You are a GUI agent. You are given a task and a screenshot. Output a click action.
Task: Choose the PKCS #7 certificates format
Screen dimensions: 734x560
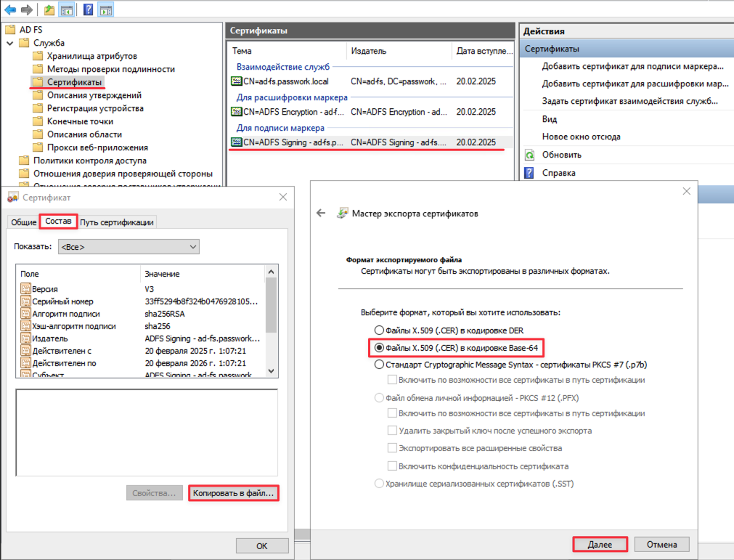(378, 364)
